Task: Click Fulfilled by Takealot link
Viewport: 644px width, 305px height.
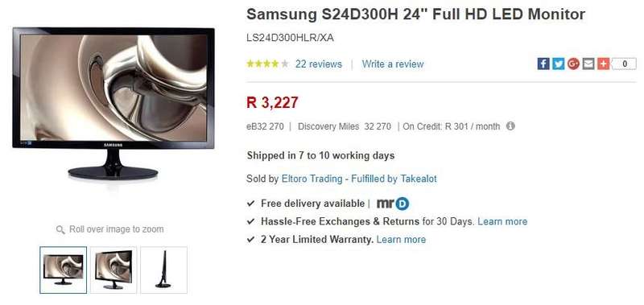Action: (394, 179)
